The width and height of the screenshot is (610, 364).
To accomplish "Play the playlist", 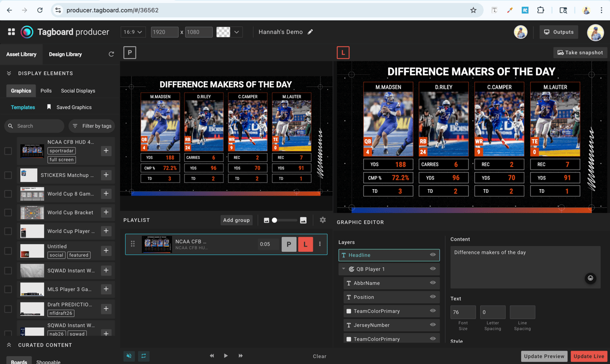I will coord(225,356).
